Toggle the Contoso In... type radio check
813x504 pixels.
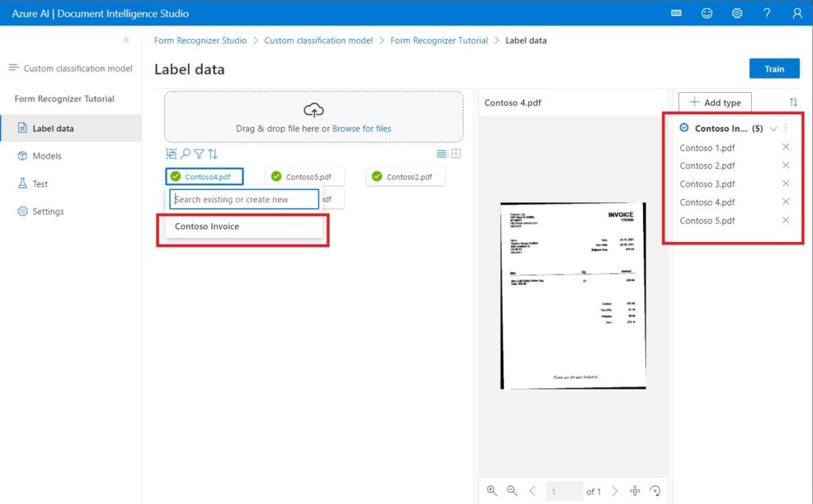point(684,128)
